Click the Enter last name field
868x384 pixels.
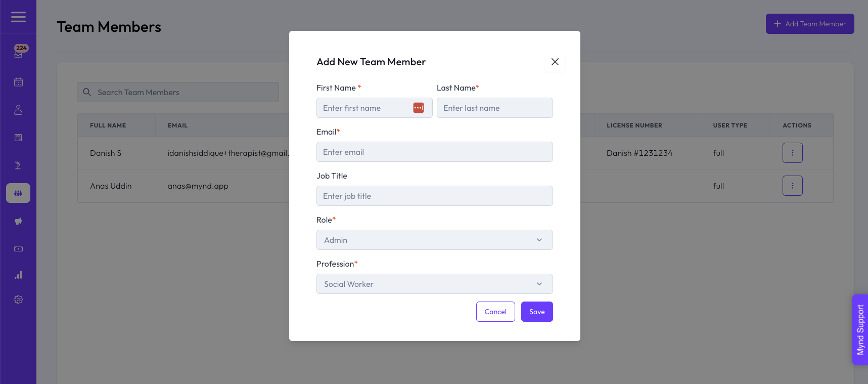click(x=494, y=108)
